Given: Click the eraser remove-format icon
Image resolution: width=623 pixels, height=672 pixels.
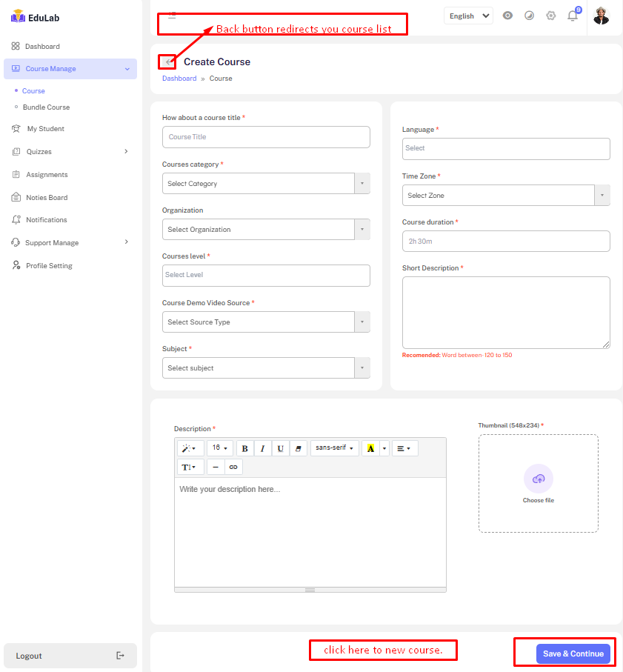Looking at the screenshot, I should (298, 448).
